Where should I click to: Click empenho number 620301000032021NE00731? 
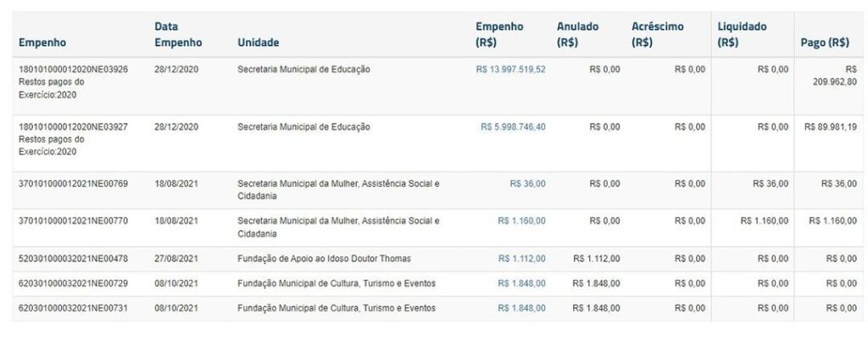[x=73, y=309]
